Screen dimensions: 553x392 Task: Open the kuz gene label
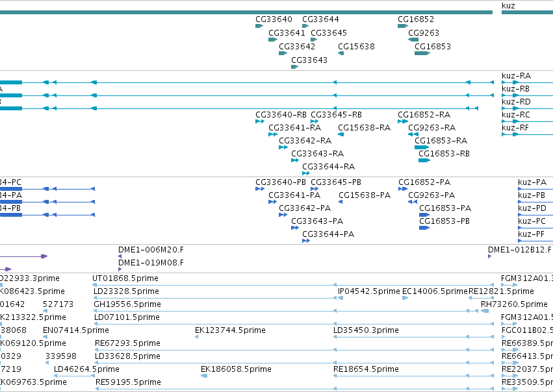coord(508,6)
